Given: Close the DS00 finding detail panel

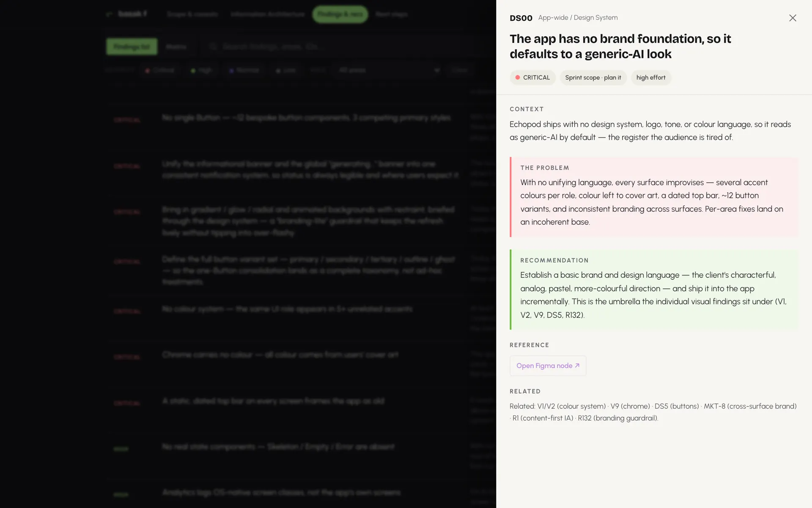Looking at the screenshot, I should 793,18.
